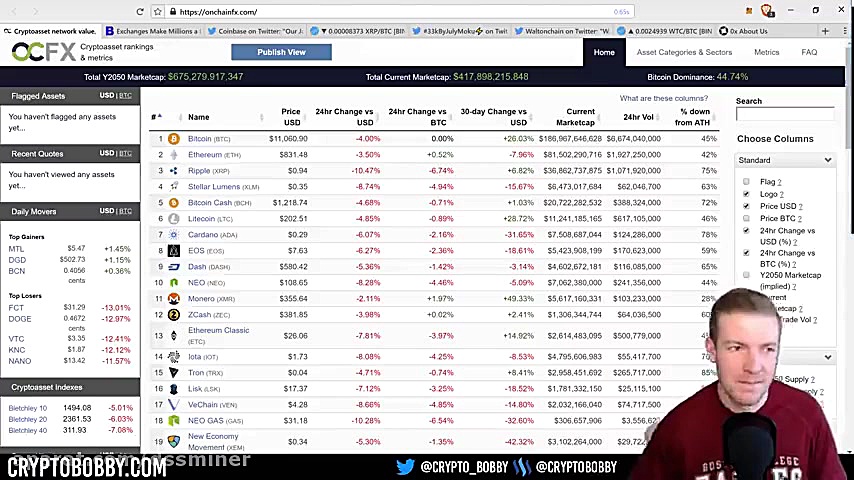Sort table by rank number column

coord(156,117)
